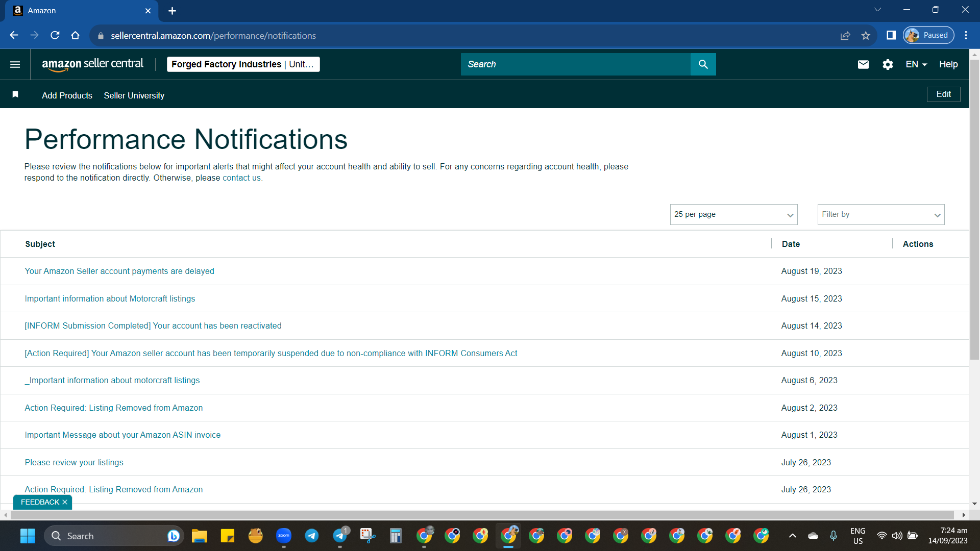Click the browser home icon
980x551 pixels.
coord(76,35)
